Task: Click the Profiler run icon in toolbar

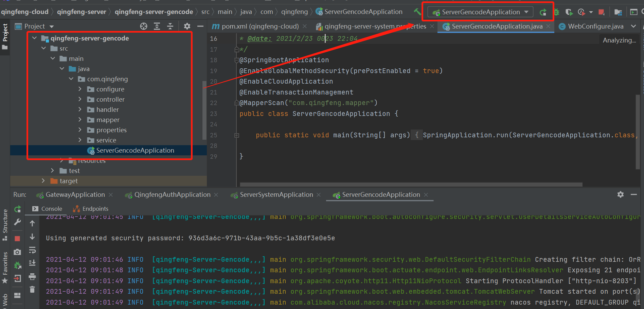Action: point(582,12)
